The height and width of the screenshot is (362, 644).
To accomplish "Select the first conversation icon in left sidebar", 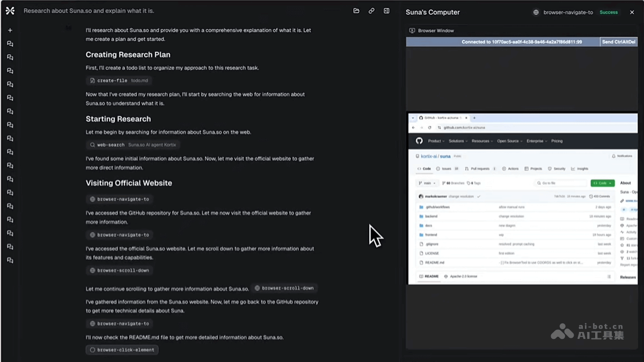I will click(10, 43).
